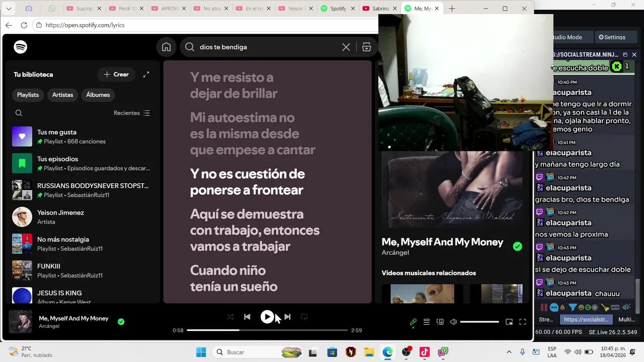Open a new browser tab

tap(452, 9)
